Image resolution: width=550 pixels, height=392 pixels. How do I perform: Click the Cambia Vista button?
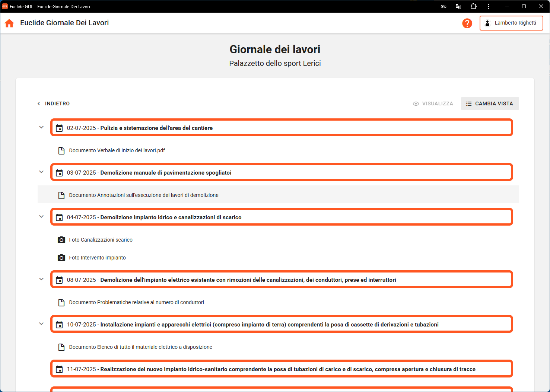(490, 103)
